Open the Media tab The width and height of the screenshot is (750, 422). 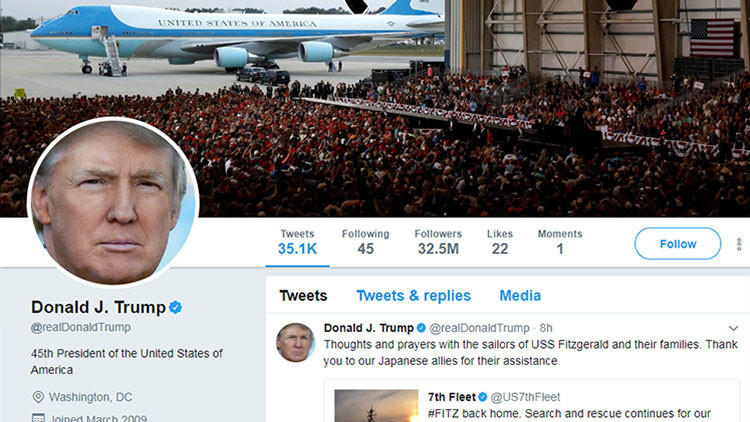tap(520, 295)
